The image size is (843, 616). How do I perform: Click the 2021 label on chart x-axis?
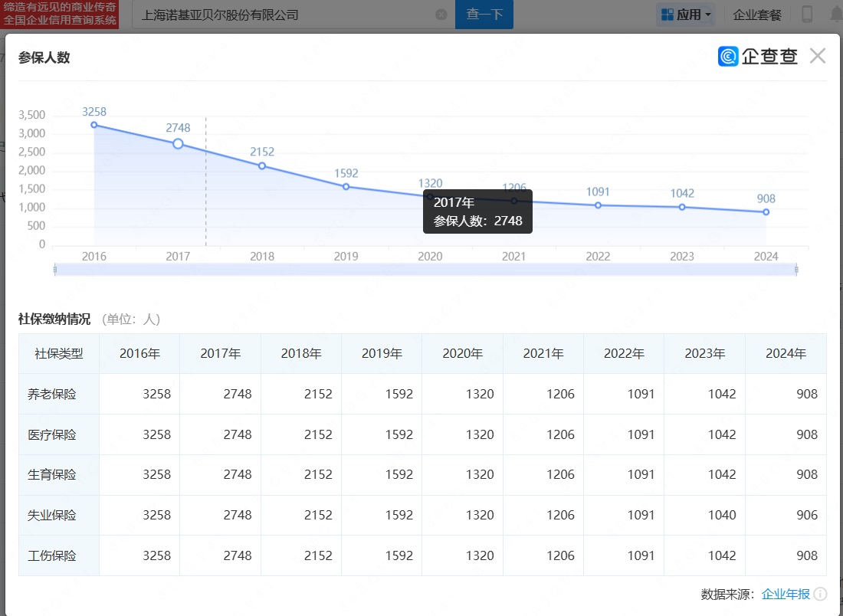pyautogui.click(x=513, y=257)
